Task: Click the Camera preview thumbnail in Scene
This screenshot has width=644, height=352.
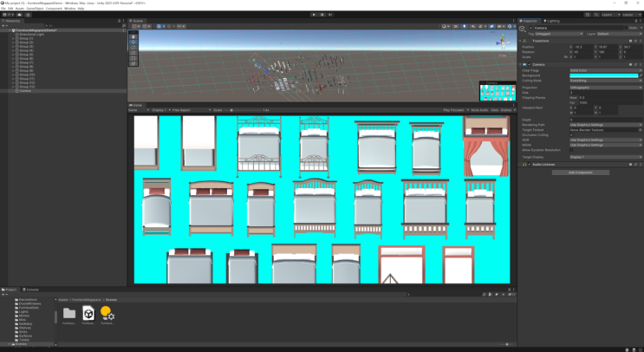Action: pos(498,93)
